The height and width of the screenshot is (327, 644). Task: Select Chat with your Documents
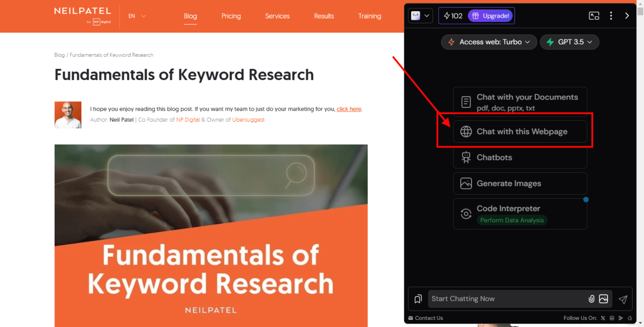point(520,102)
